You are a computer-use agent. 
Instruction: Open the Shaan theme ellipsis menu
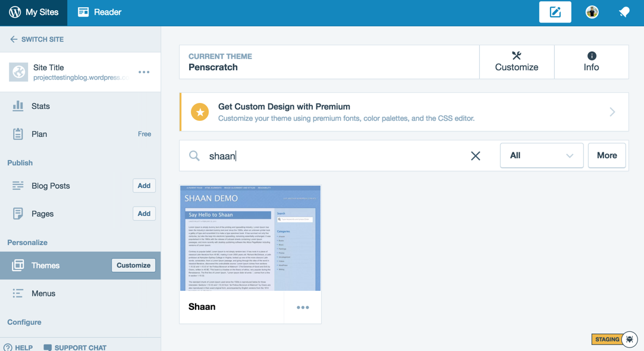303,308
